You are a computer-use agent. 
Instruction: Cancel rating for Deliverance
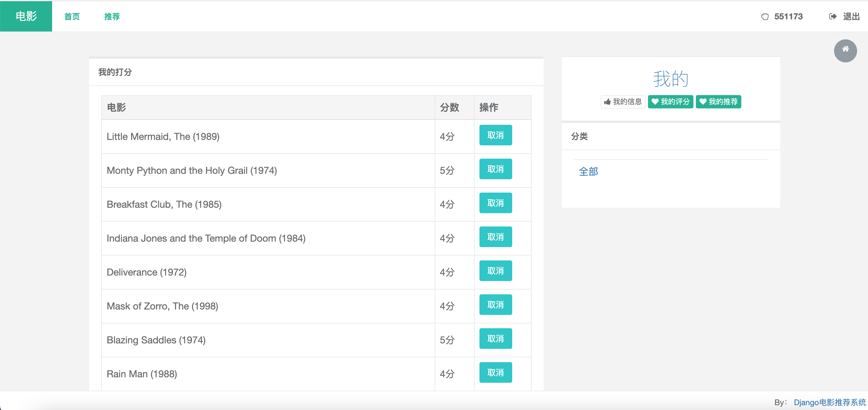pyautogui.click(x=495, y=271)
